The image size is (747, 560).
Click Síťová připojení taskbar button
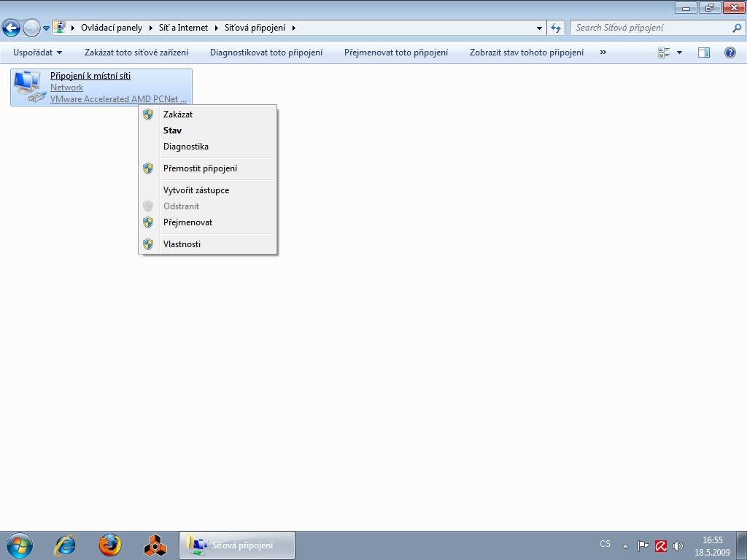(237, 545)
